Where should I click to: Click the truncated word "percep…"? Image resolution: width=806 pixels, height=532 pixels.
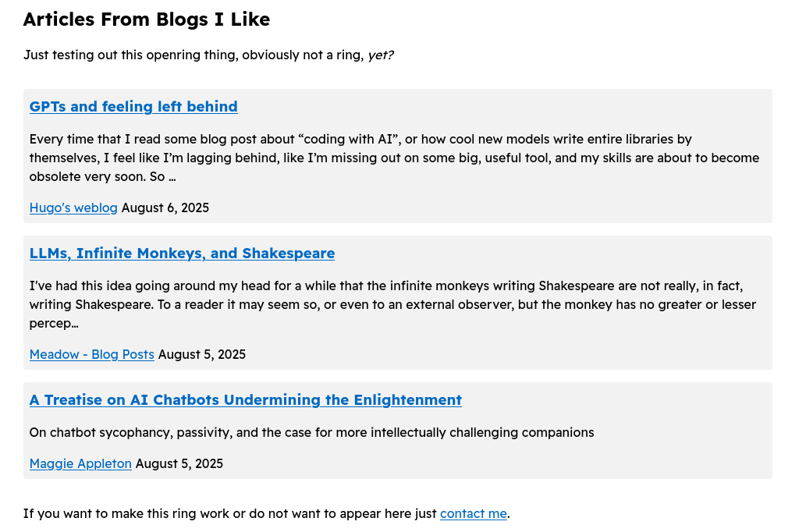tap(54, 324)
